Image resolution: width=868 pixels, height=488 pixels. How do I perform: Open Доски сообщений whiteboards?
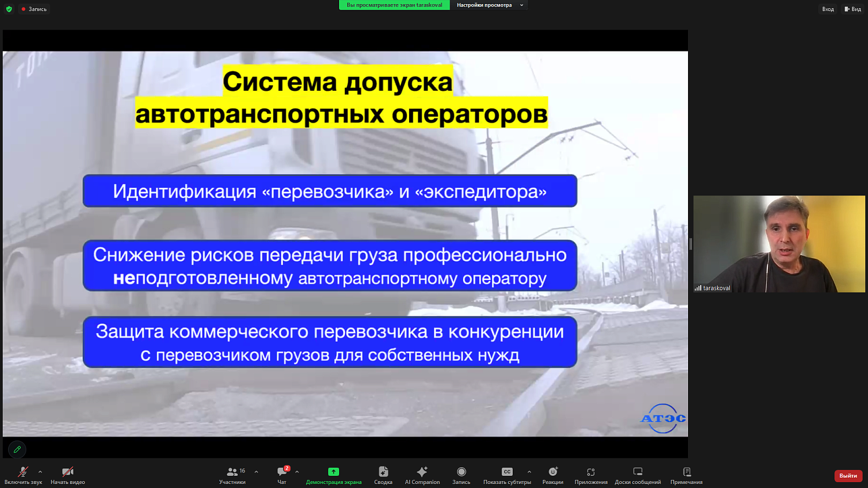click(637, 474)
